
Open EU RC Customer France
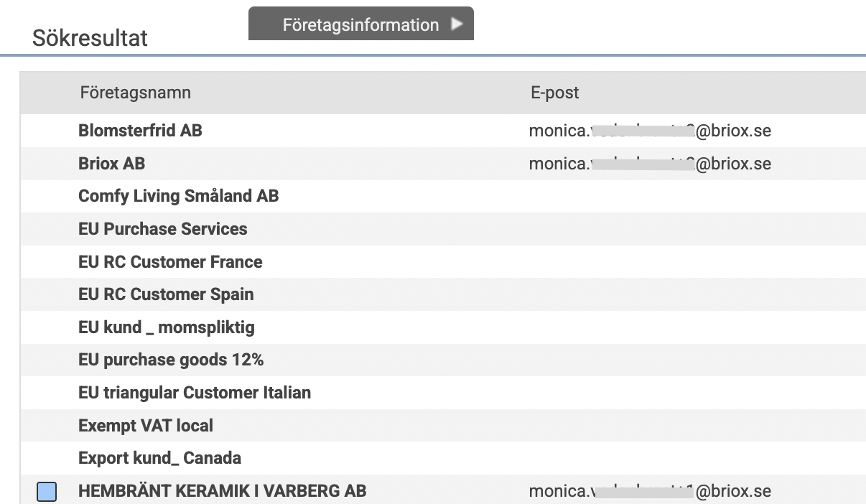click(x=170, y=262)
